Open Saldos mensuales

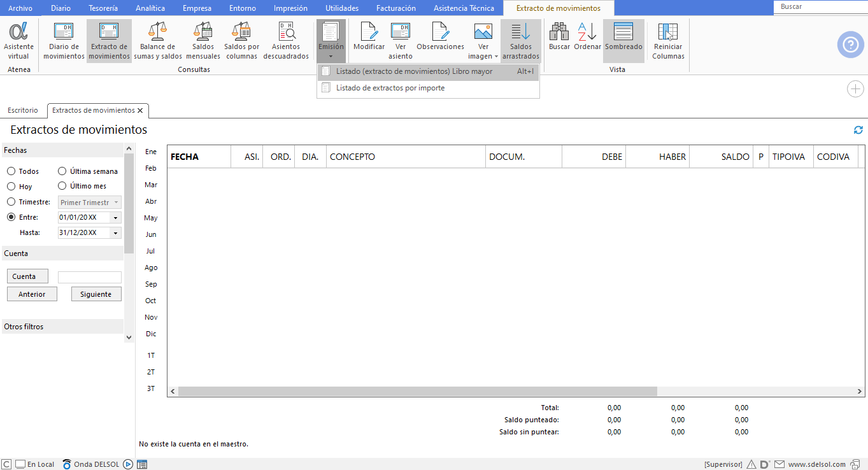pyautogui.click(x=203, y=41)
